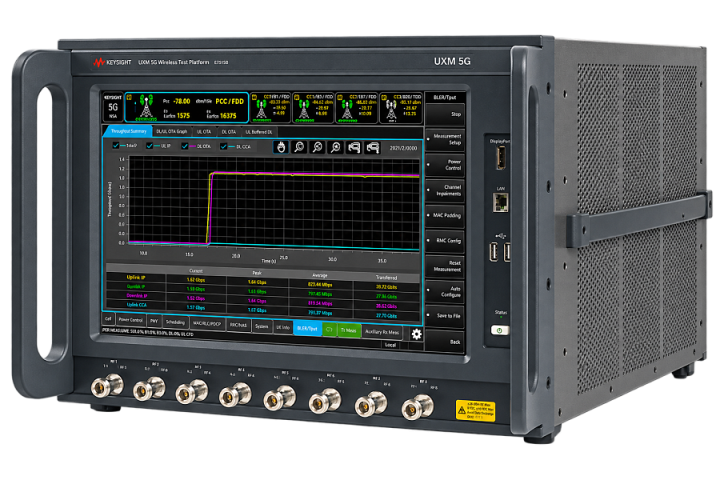Open the UE Info tab

(x=283, y=327)
